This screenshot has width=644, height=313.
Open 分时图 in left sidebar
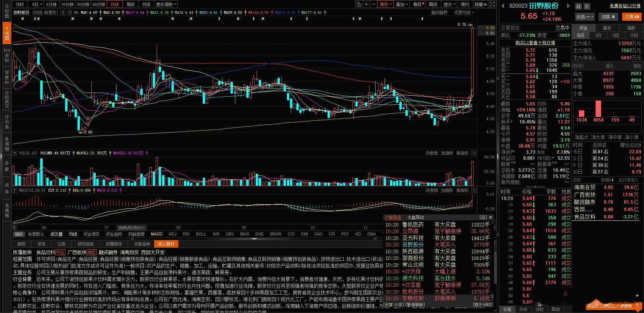7,11
